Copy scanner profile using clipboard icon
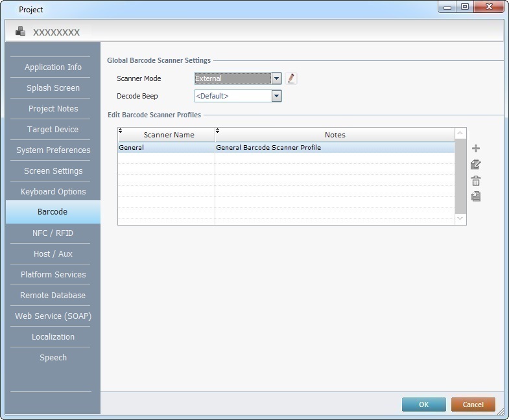 [x=475, y=196]
